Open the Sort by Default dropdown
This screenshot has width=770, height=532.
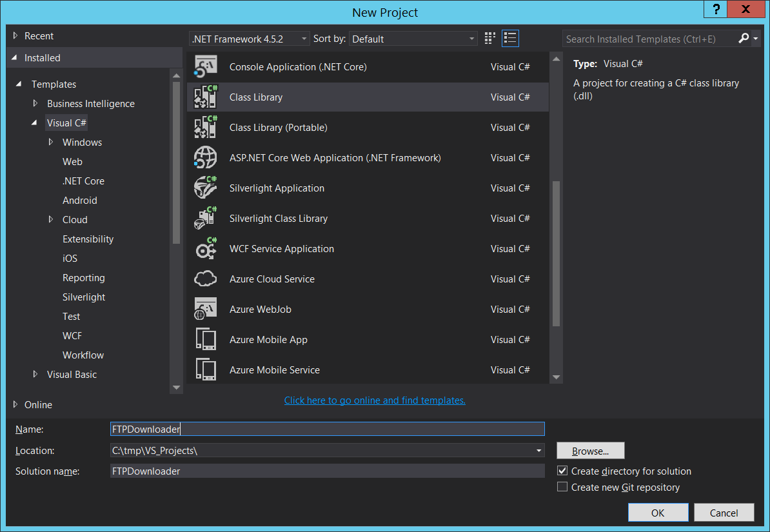coord(413,39)
